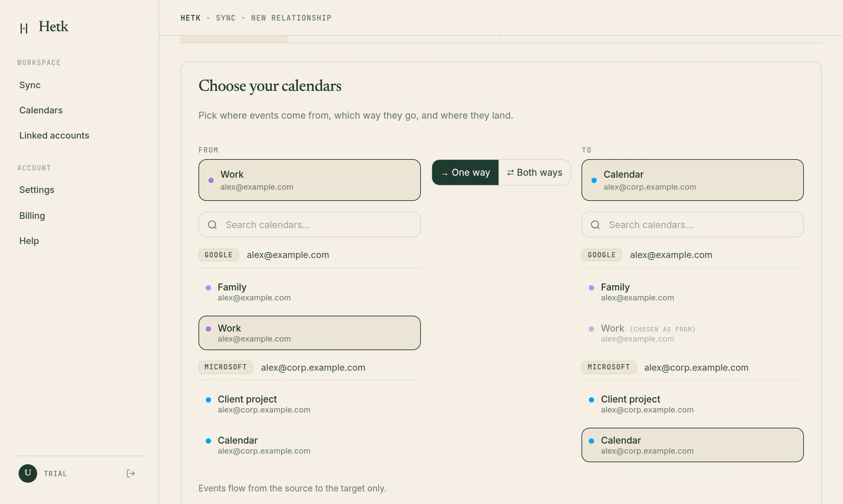Click the SYNC breadcrumb link

226,18
